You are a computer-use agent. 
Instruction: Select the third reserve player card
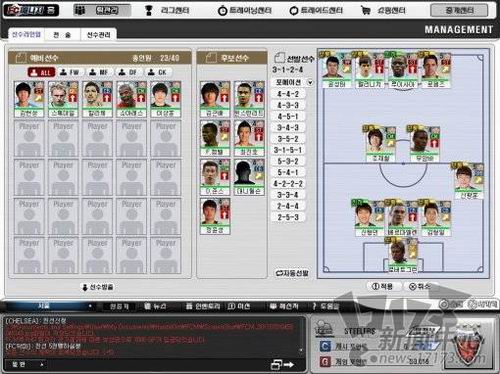(97, 99)
